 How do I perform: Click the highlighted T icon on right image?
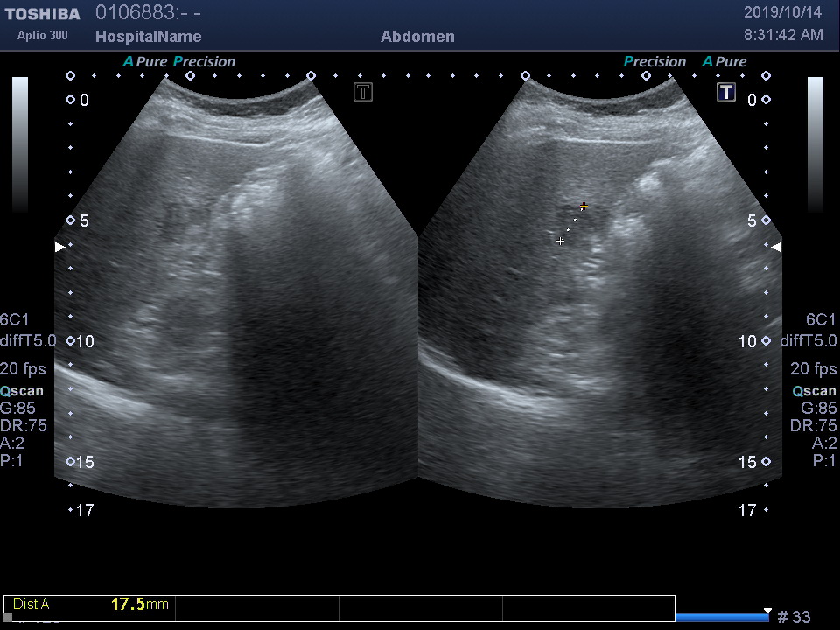coord(726,92)
